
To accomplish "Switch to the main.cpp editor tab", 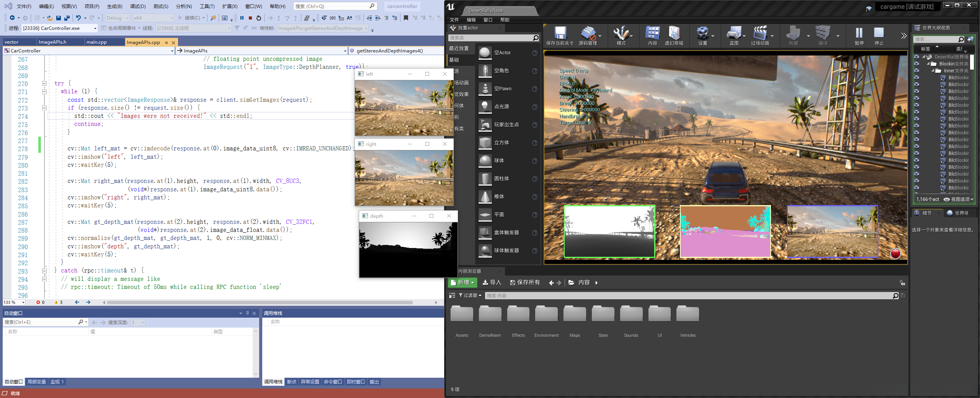I will click(97, 42).
